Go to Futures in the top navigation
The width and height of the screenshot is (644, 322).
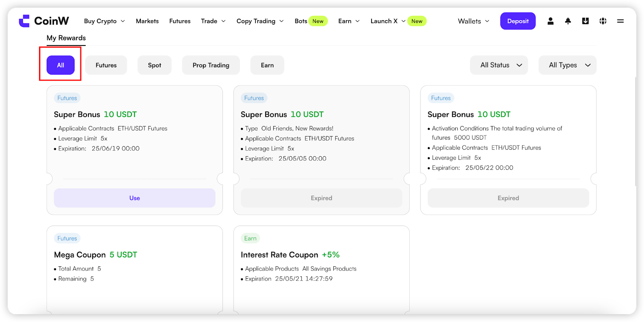[x=180, y=21]
